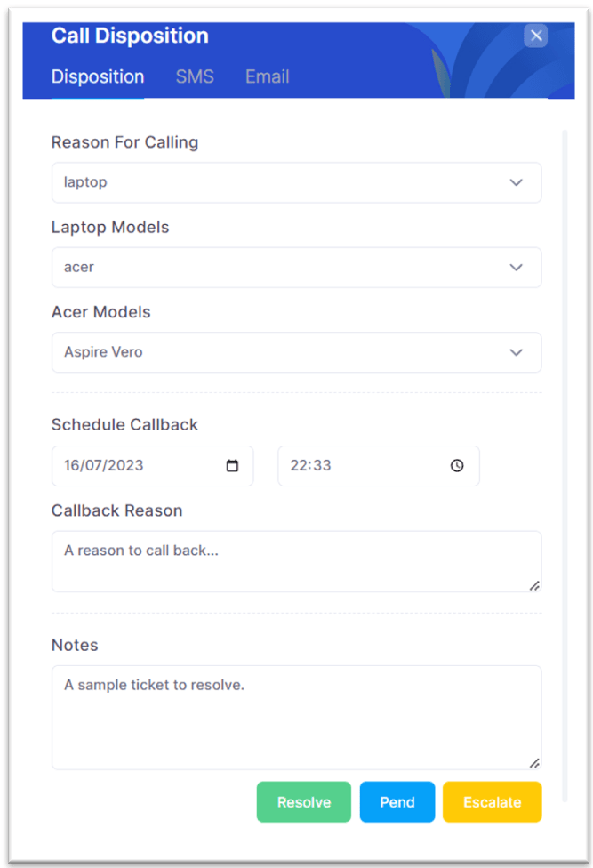The image size is (593, 868).
Task: Switch to the Email tab
Action: 268,76
